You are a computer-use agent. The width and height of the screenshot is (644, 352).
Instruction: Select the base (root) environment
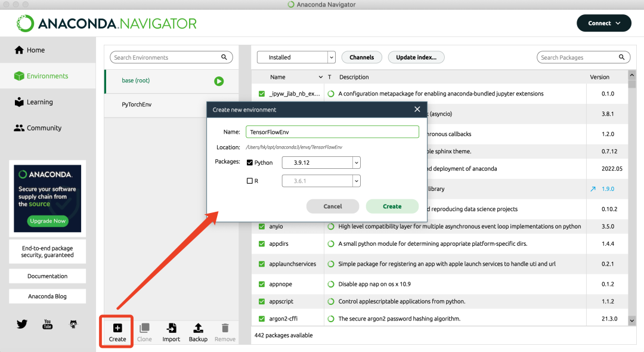[x=172, y=81]
